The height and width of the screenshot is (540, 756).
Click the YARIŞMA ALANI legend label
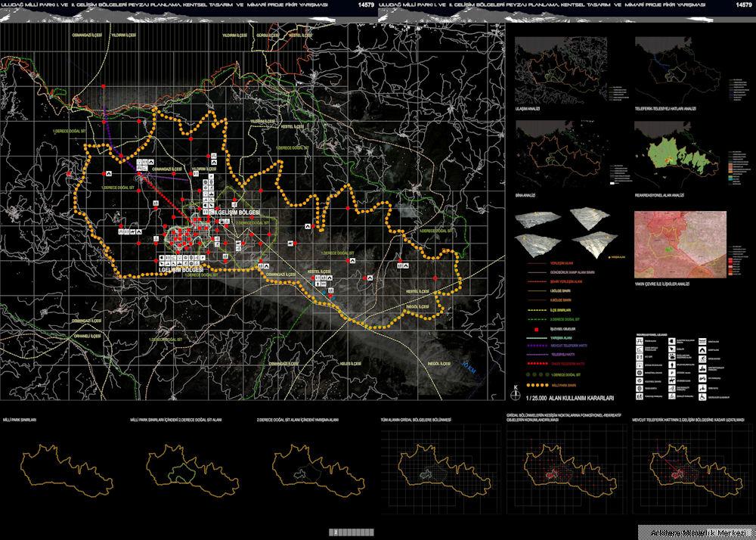point(561,338)
